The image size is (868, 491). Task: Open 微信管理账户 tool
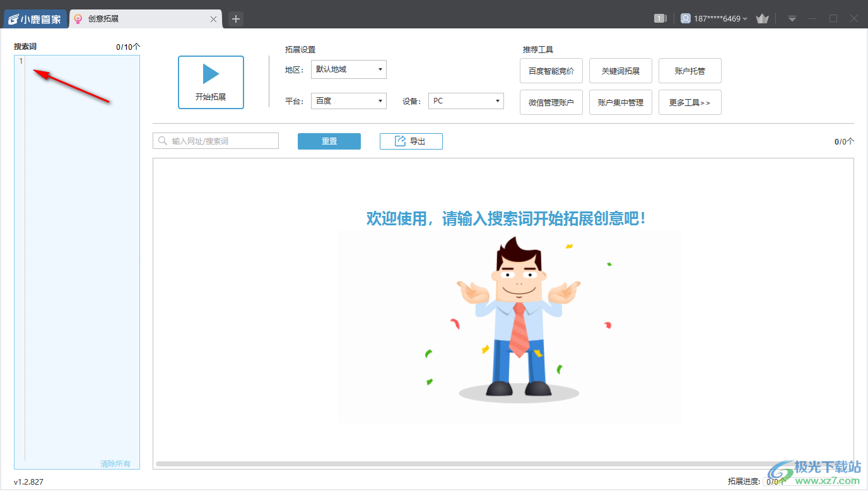[551, 102]
